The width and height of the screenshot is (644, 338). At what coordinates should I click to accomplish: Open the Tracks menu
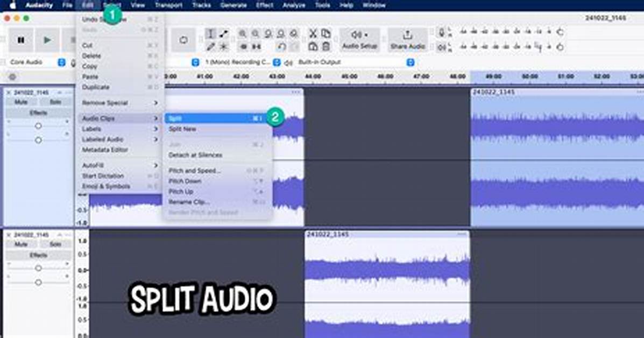[201, 5]
